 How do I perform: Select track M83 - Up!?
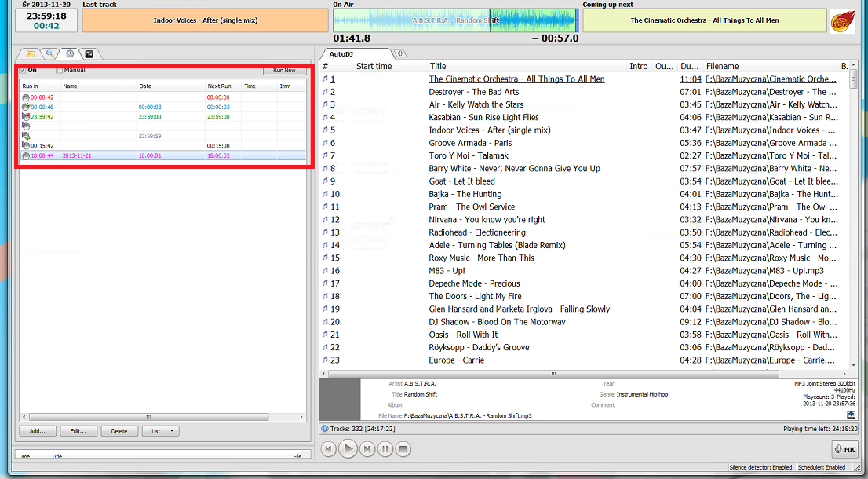coord(447,271)
